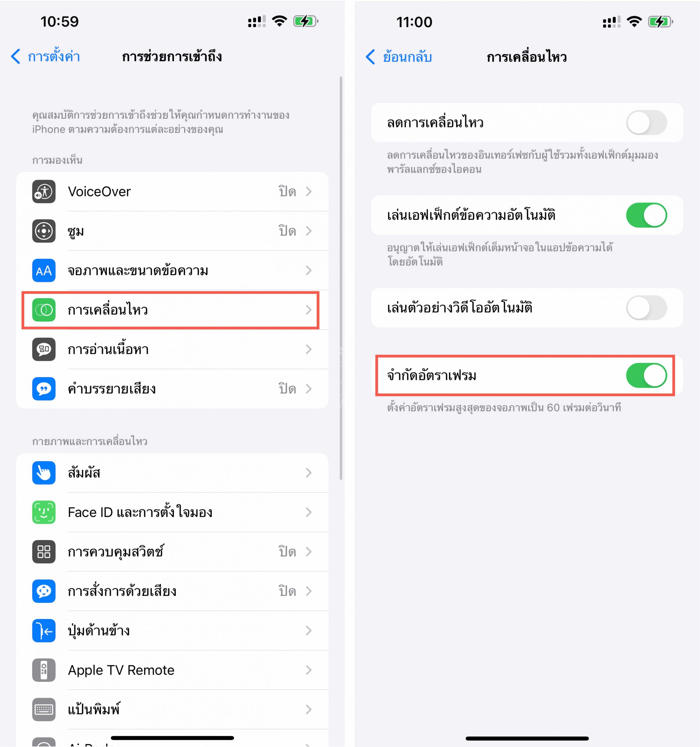
Task: Turn off auto-play message effects switch
Action: (646, 215)
